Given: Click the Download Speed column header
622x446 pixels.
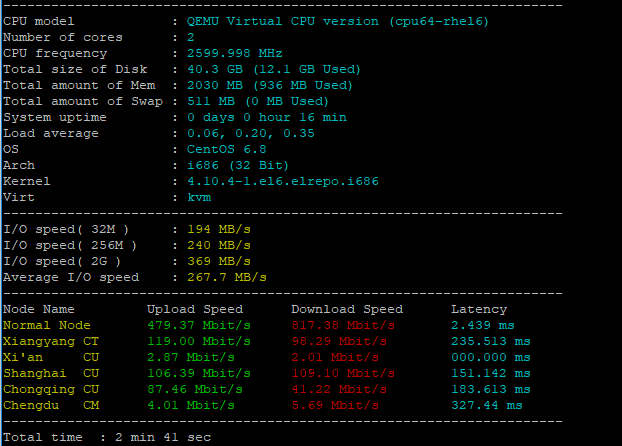Looking at the screenshot, I should [347, 309].
